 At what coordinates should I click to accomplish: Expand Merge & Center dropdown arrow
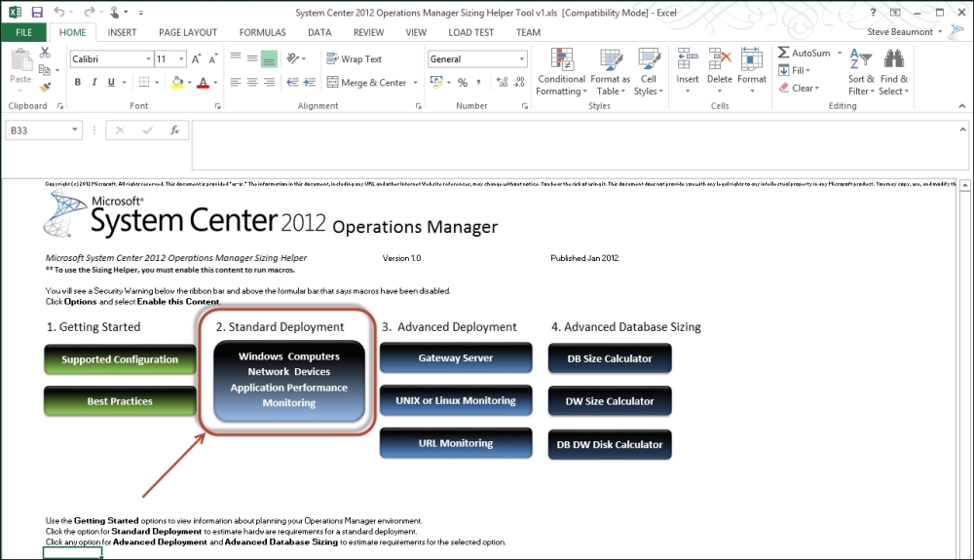pyautogui.click(x=416, y=83)
